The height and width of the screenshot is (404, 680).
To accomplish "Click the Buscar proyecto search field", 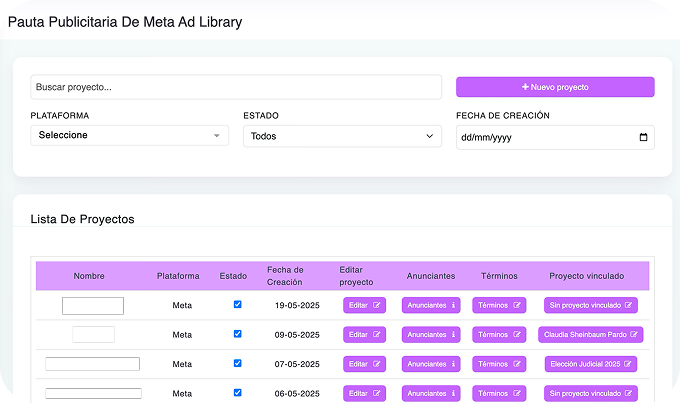I will pos(236,87).
